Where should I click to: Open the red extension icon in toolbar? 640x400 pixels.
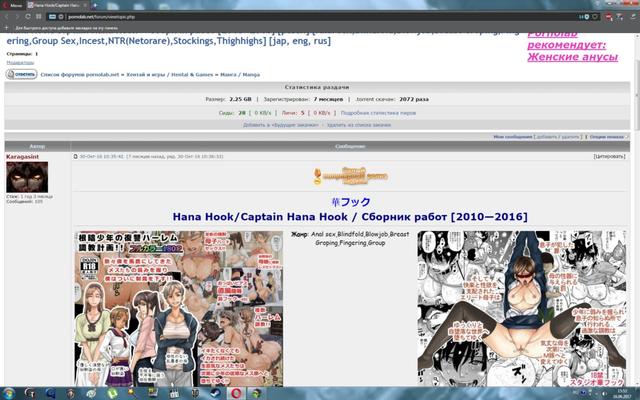(609, 17)
